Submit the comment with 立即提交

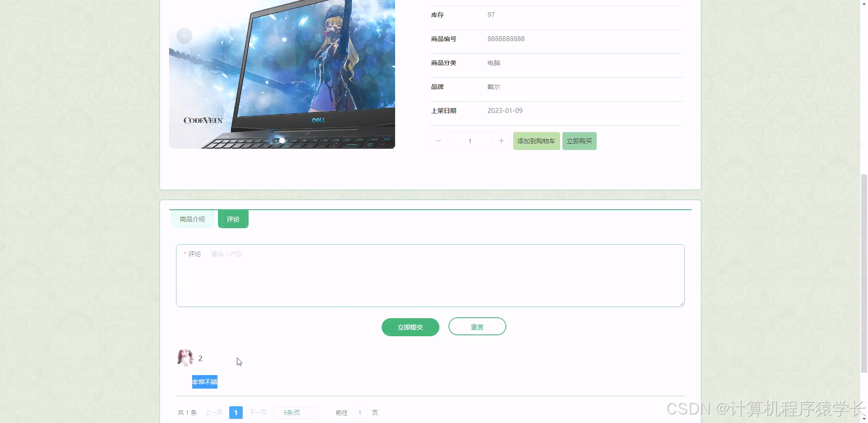pyautogui.click(x=410, y=327)
